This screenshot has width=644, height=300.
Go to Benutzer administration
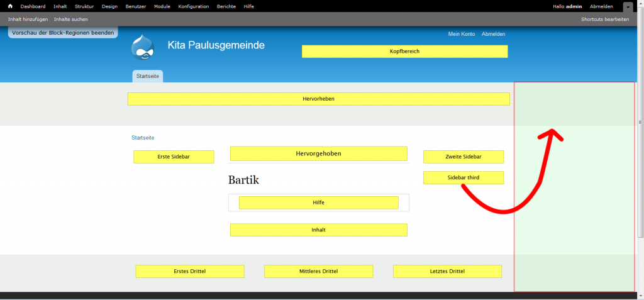[x=135, y=6]
